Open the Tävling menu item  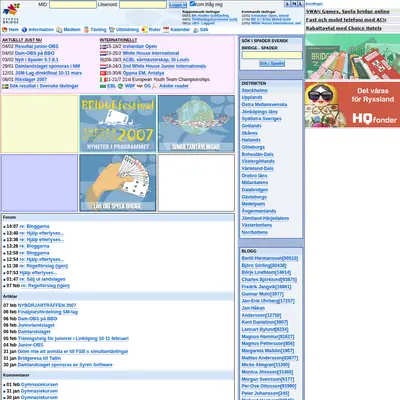pyautogui.click(x=98, y=30)
